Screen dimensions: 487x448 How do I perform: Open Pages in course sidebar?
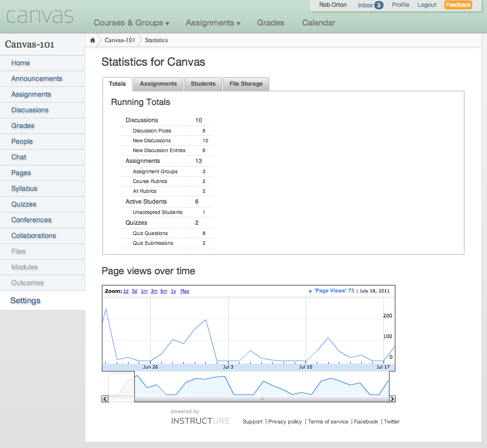43,173
